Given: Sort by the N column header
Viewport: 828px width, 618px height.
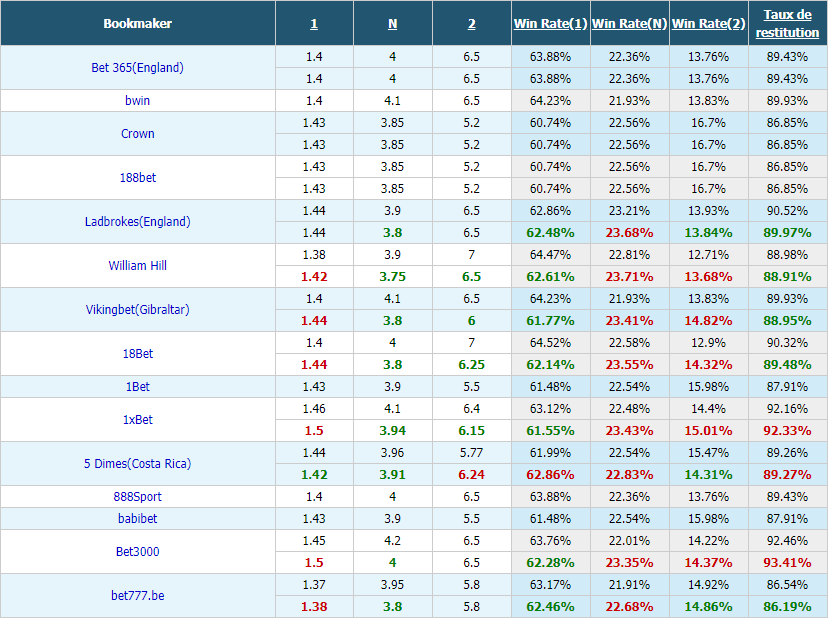Looking at the screenshot, I should pos(392,24).
